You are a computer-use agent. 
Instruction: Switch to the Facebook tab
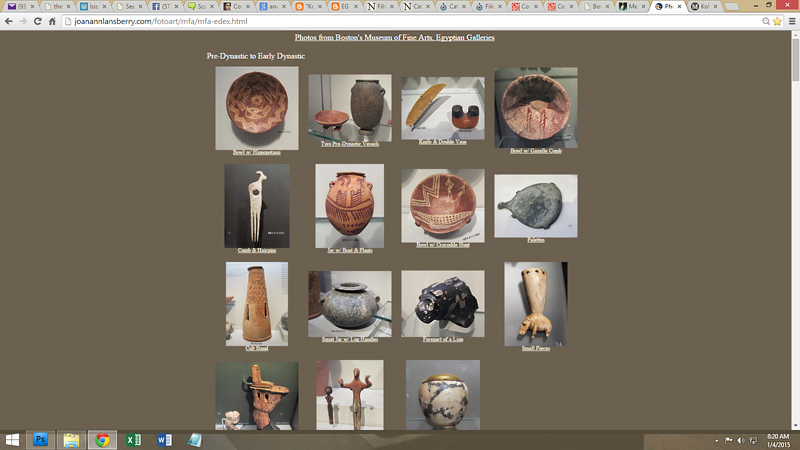(x=161, y=6)
